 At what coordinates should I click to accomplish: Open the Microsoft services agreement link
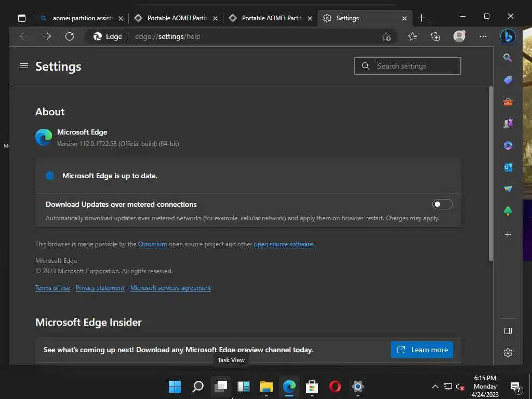170,288
